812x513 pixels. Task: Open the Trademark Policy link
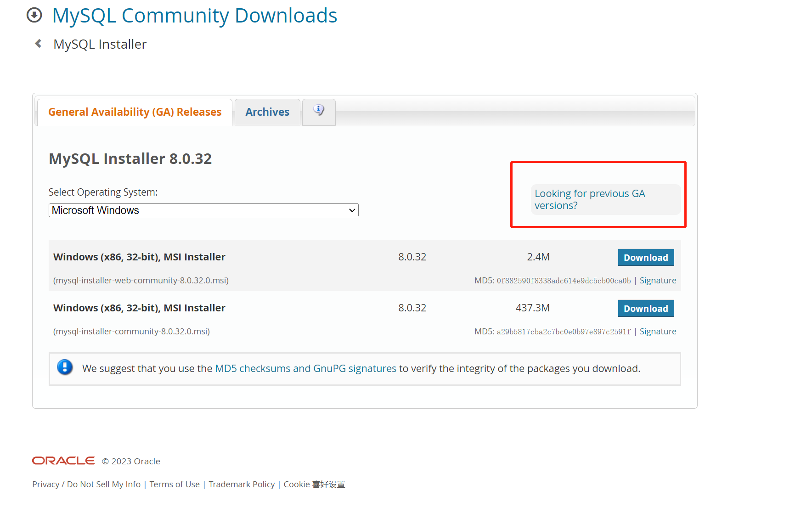[242, 485]
